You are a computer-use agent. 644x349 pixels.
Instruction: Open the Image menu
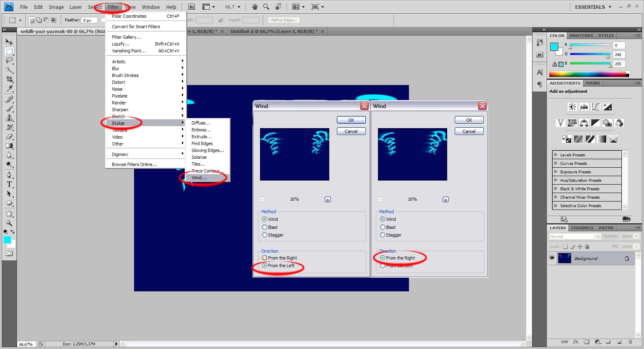pyautogui.click(x=56, y=7)
